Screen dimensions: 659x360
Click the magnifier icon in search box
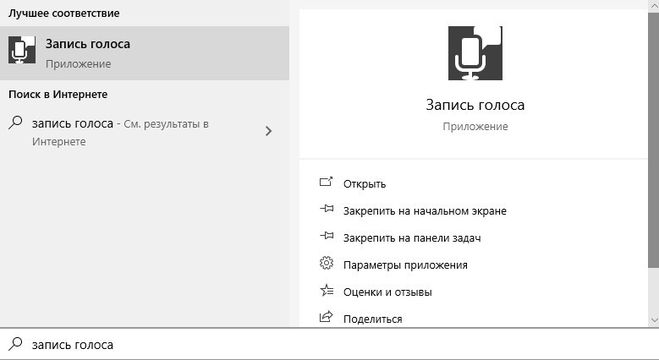[x=16, y=344]
